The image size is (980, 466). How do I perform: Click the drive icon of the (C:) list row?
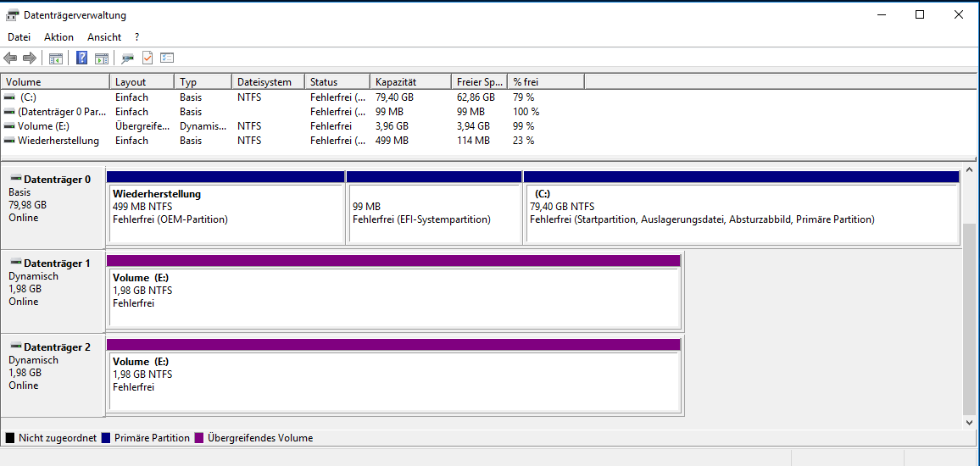click(9, 97)
